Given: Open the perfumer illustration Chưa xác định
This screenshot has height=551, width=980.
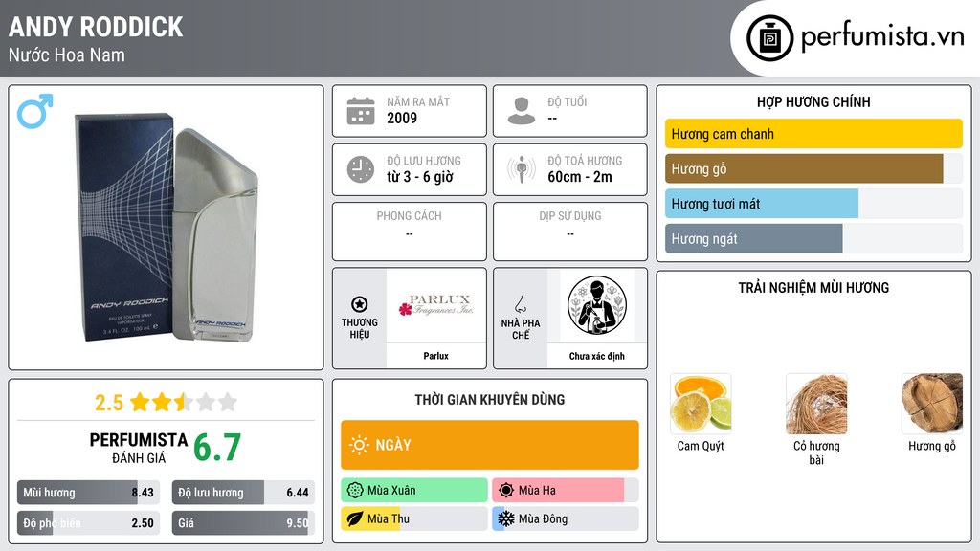Looking at the screenshot, I should pyautogui.click(x=597, y=305).
